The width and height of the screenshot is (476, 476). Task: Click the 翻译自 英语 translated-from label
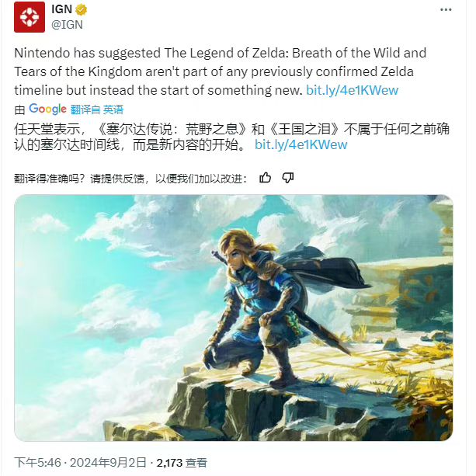[97, 109]
